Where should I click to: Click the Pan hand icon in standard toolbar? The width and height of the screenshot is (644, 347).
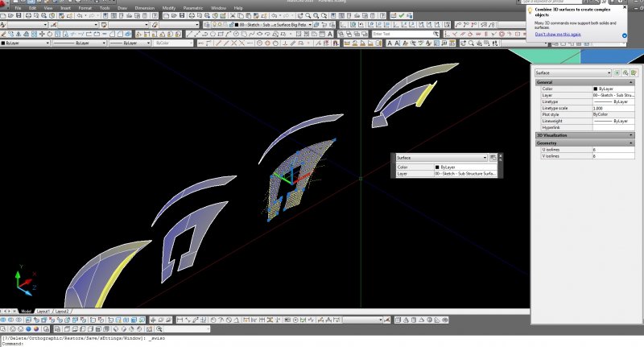coord(300,15)
